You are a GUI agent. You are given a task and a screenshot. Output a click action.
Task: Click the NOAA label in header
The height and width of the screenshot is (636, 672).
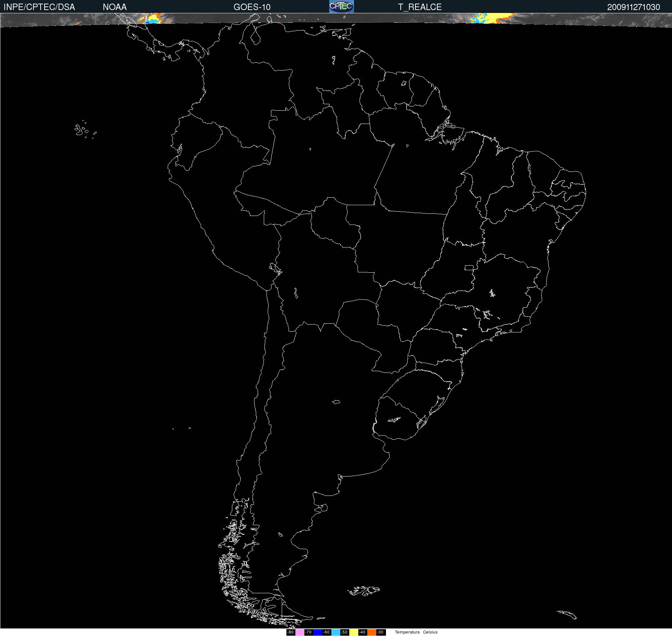pos(115,7)
